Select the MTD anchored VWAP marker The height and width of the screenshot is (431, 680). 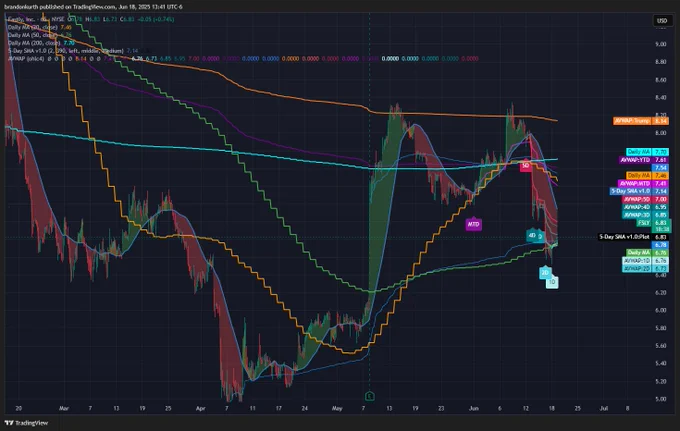coord(473,224)
